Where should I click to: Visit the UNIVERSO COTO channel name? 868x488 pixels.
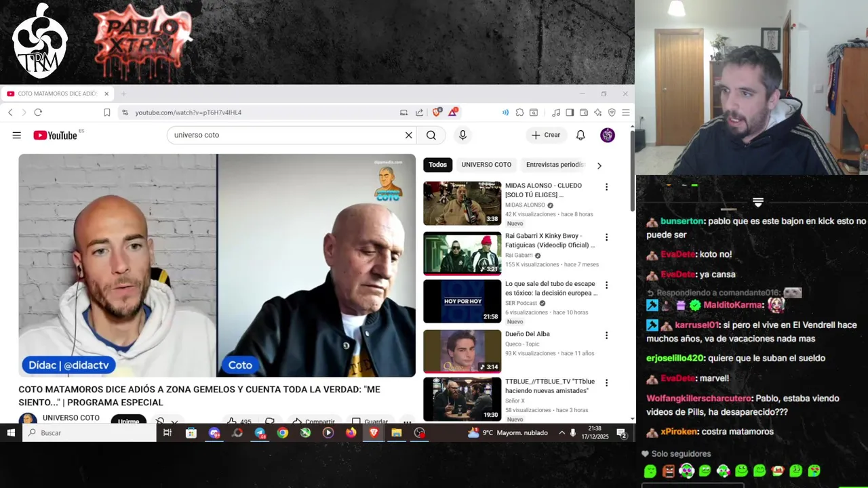pyautogui.click(x=71, y=418)
